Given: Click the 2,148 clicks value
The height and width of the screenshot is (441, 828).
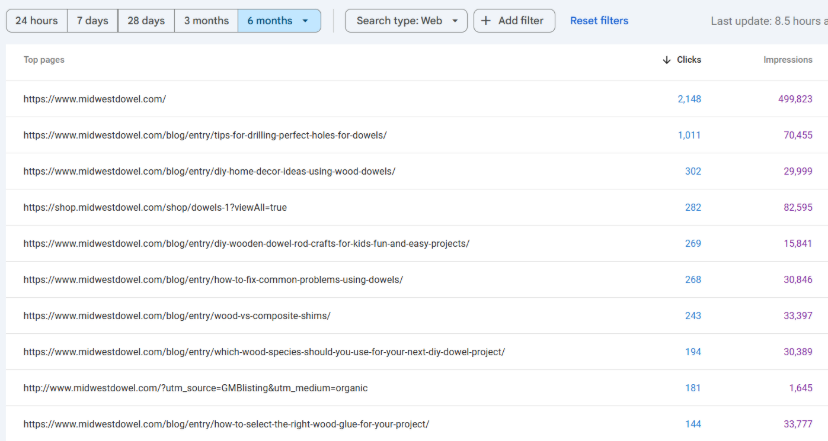Looking at the screenshot, I should pyautogui.click(x=689, y=99).
